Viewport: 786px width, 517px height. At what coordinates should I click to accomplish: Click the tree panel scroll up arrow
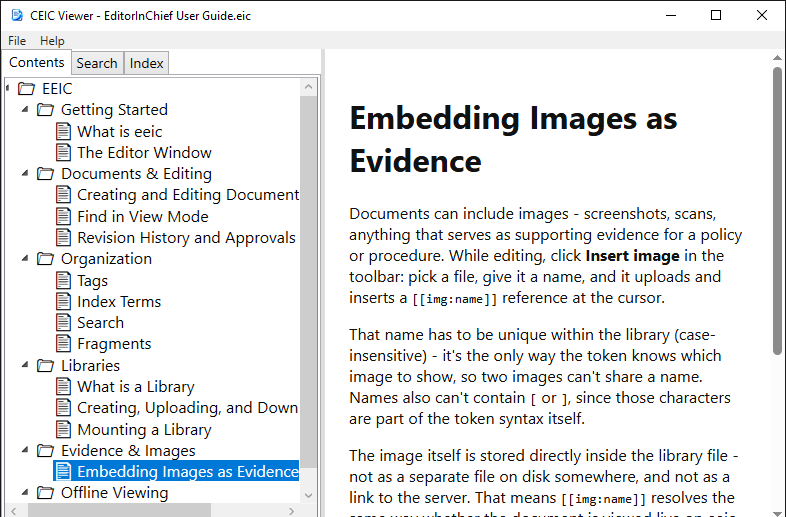coord(308,87)
